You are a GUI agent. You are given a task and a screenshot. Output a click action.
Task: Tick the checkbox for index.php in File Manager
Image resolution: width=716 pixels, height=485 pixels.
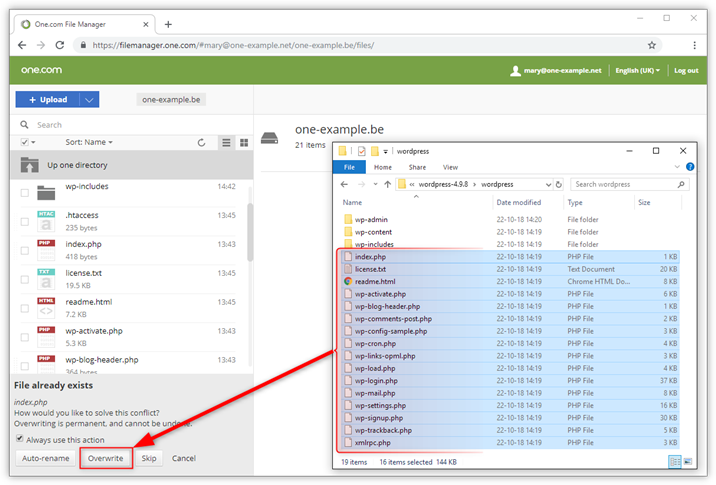tap(25, 251)
